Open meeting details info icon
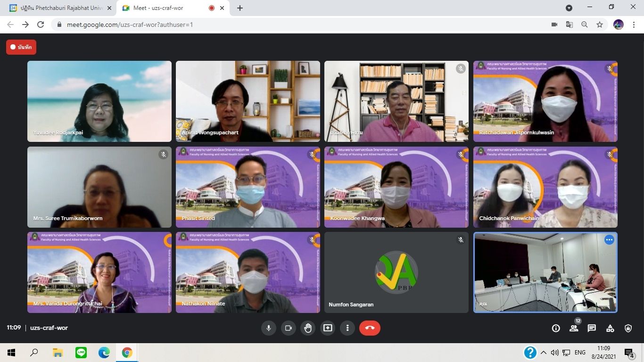This screenshot has height=362, width=644. [556, 329]
